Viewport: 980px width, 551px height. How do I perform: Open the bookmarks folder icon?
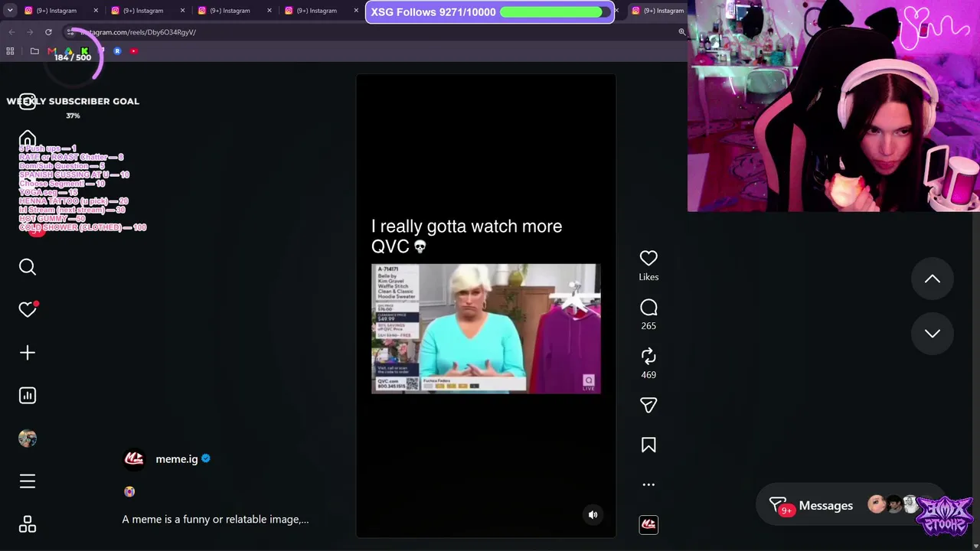(x=34, y=51)
